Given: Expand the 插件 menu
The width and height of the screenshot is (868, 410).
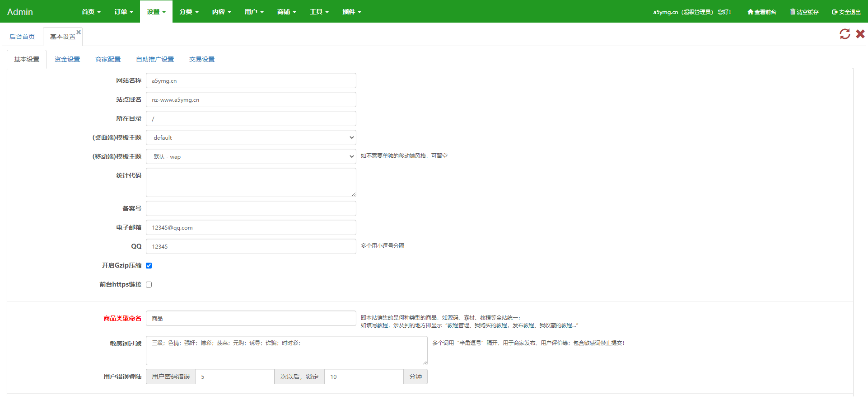Looking at the screenshot, I should click(x=351, y=12).
